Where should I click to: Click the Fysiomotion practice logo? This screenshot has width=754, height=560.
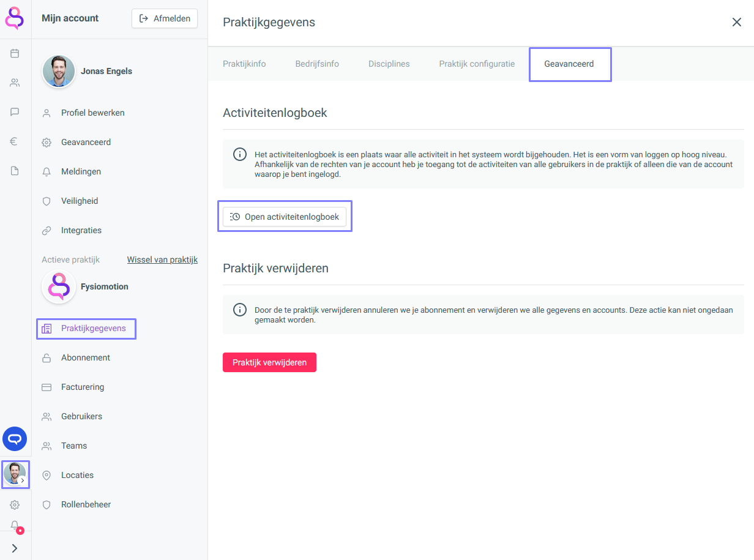tap(59, 286)
